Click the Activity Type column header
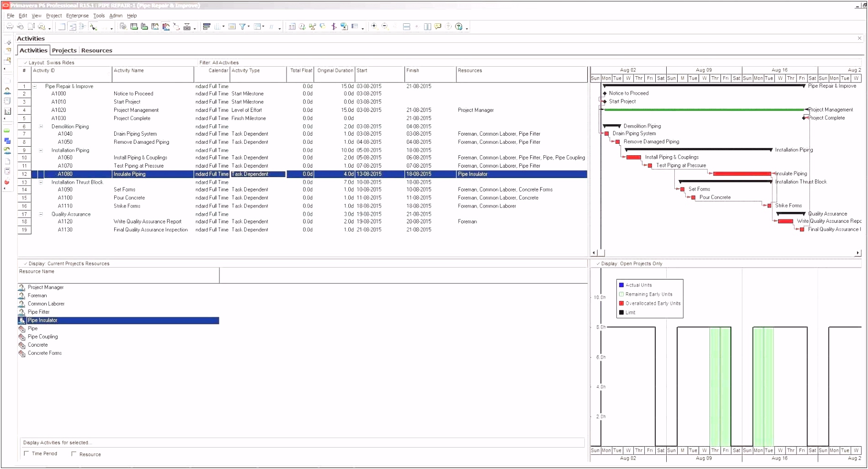Screen dimensions: 868x469 point(258,74)
